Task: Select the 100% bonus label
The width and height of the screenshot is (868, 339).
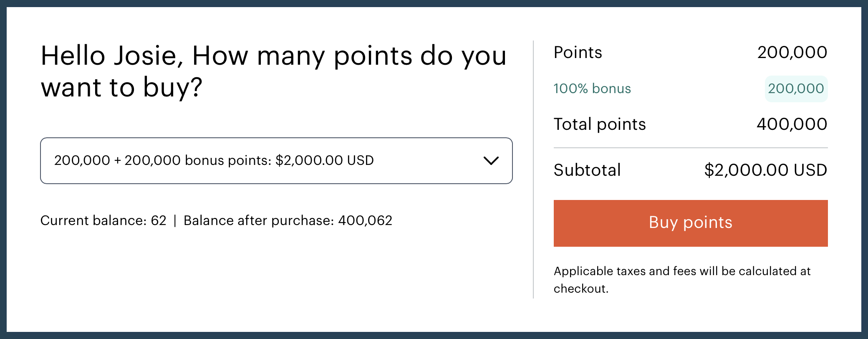Action: [x=592, y=89]
